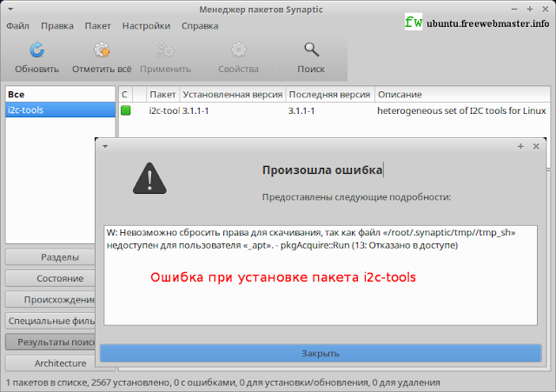Sort by the Описание column header
556x392 pixels.
click(x=462, y=95)
